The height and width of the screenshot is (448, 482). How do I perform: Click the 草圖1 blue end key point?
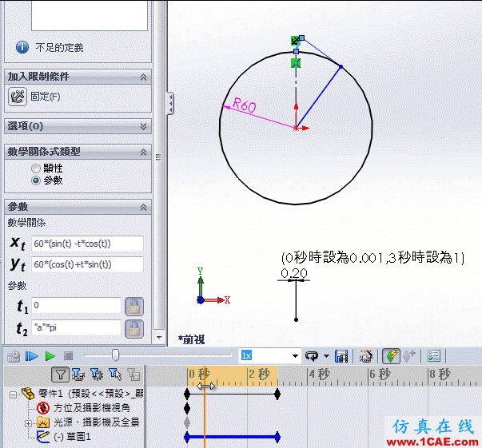[x=277, y=437]
